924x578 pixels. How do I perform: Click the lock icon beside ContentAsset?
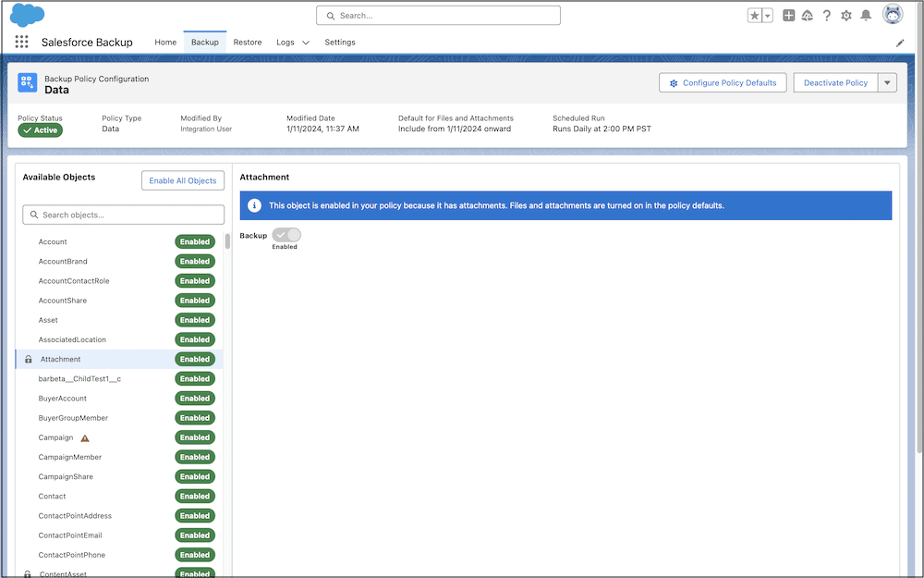(x=27, y=574)
